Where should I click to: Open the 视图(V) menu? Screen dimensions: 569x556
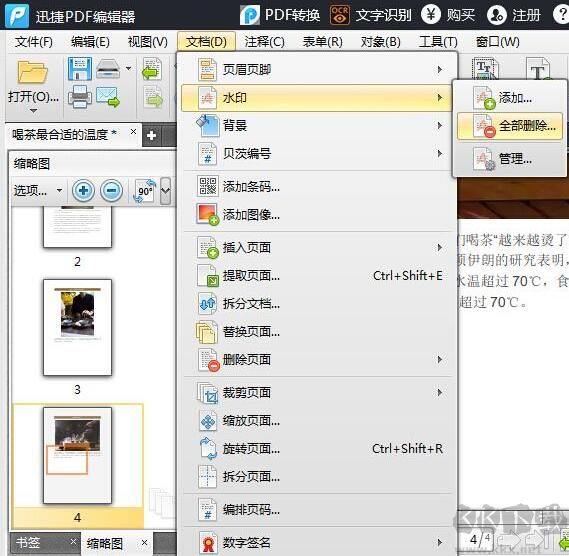click(x=148, y=42)
